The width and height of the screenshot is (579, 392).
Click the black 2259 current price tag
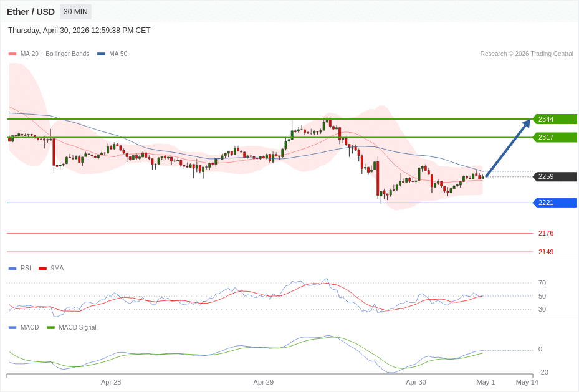(555, 176)
